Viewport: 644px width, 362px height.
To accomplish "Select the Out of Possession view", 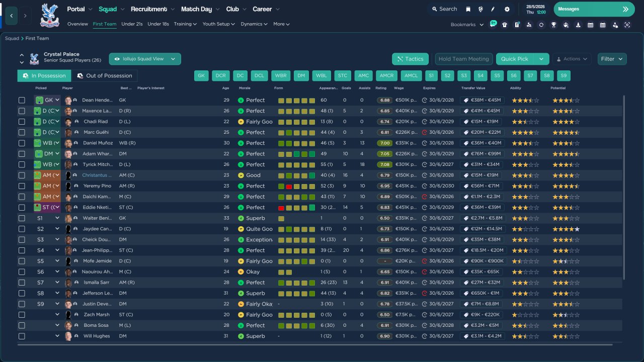I will [x=104, y=76].
